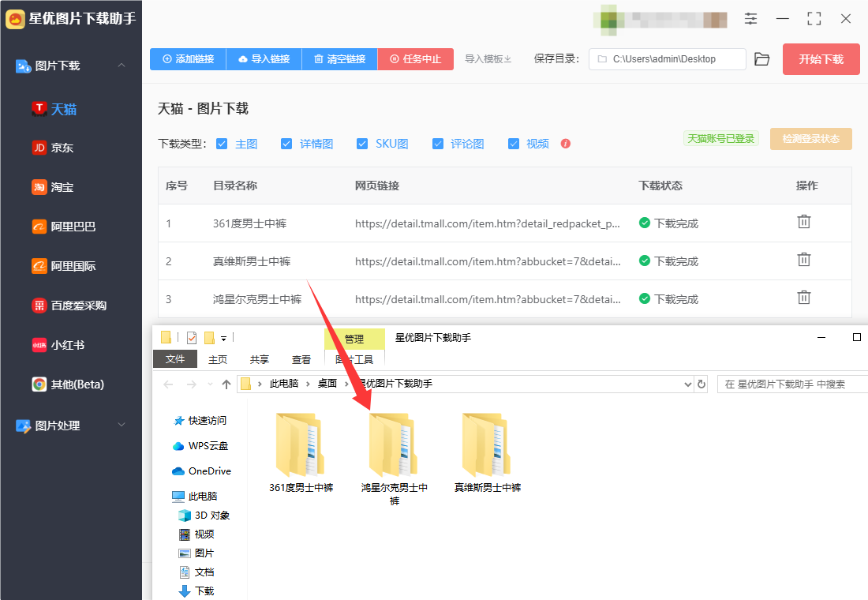Image resolution: width=868 pixels, height=600 pixels.
Task: Open the 文件 tab in Explorer
Action: pos(175,359)
